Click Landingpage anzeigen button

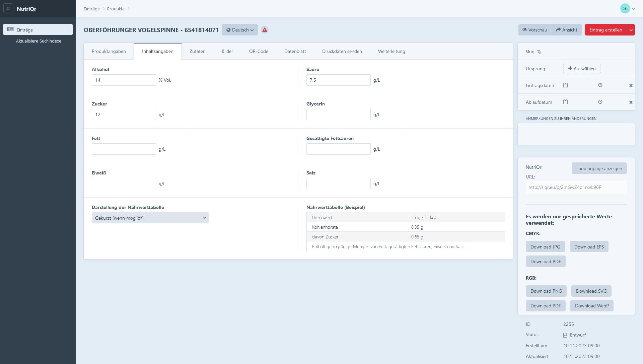[599, 168]
